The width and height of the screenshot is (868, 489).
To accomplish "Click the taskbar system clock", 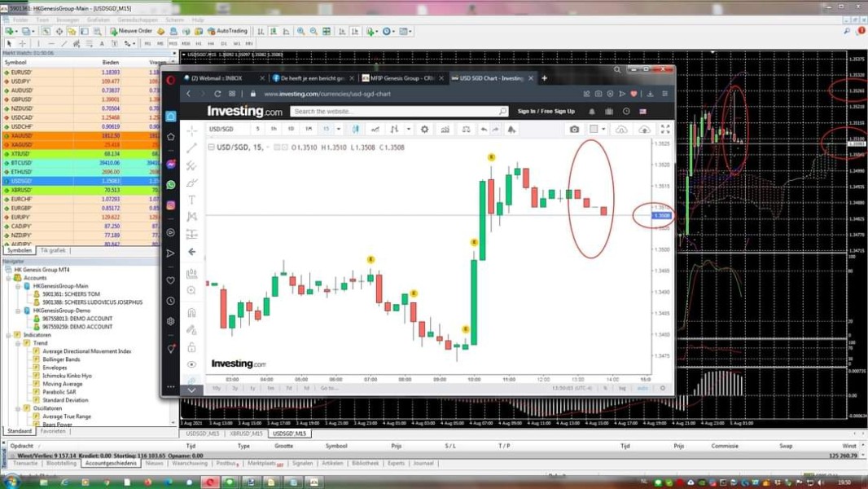I will [844, 483].
